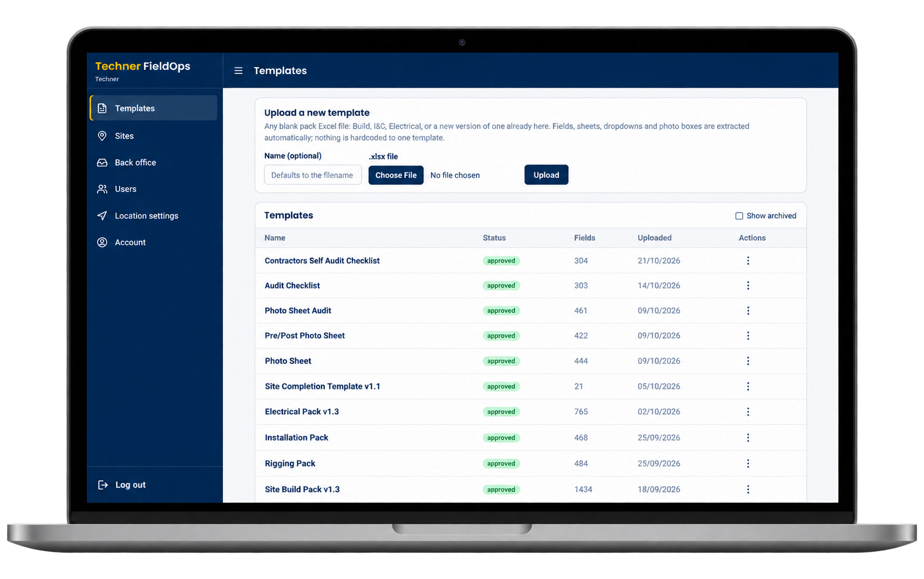This screenshot has height=579, width=924.
Task: Open the Audit Checklist template link
Action: pos(292,286)
